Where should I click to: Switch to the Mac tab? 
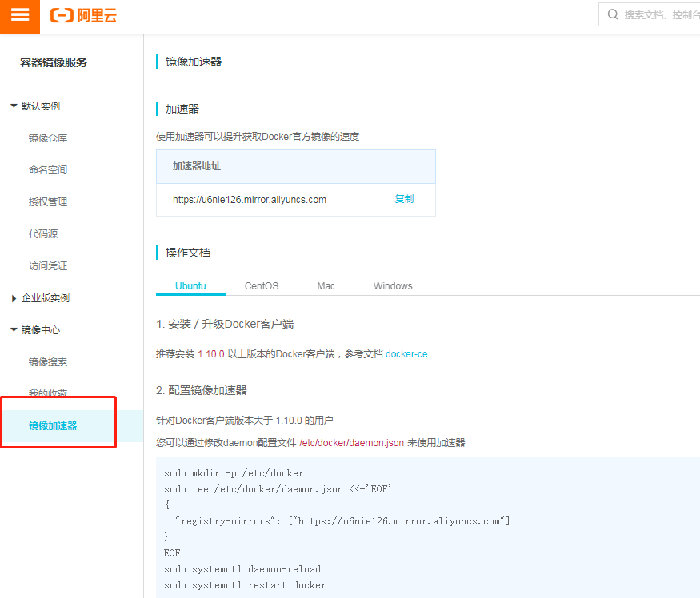326,286
